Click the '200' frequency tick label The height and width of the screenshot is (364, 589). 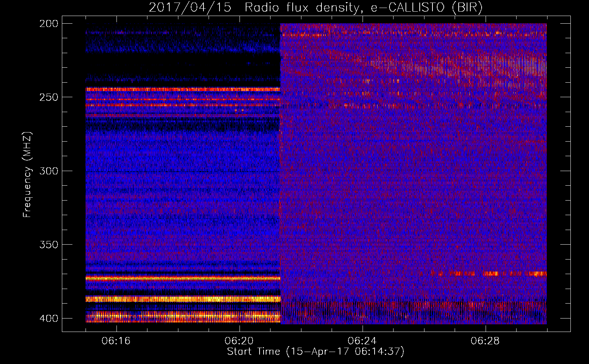pos(49,24)
